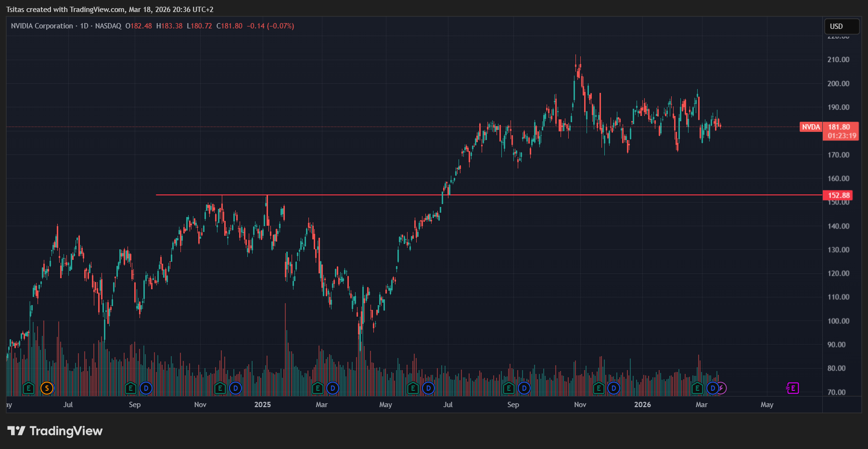Click the 90.00 price axis label

(x=836, y=345)
